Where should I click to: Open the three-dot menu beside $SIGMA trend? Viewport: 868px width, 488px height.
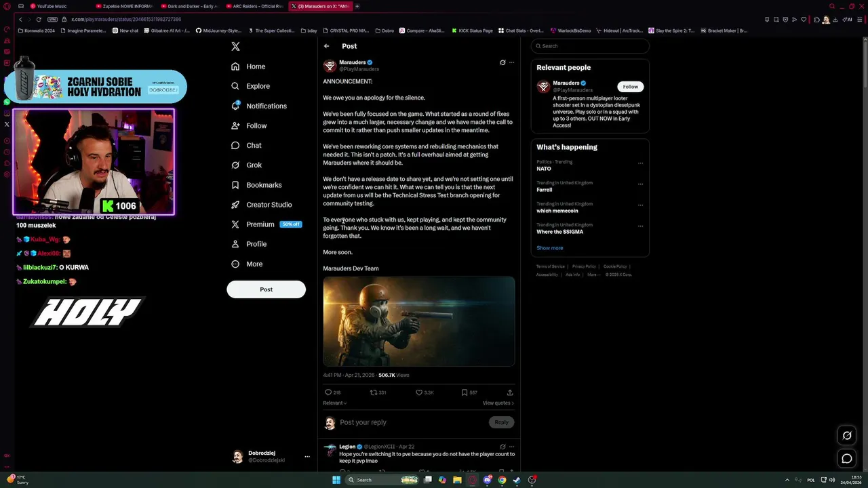[x=640, y=226]
